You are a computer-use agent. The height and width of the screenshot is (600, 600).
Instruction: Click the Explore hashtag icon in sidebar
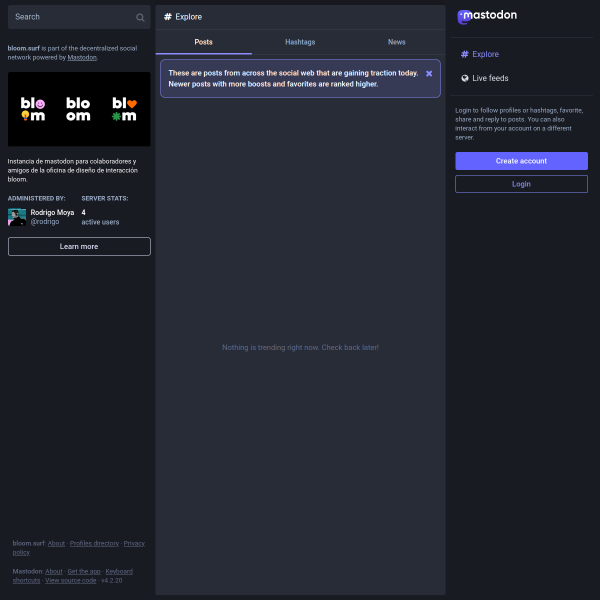(465, 54)
